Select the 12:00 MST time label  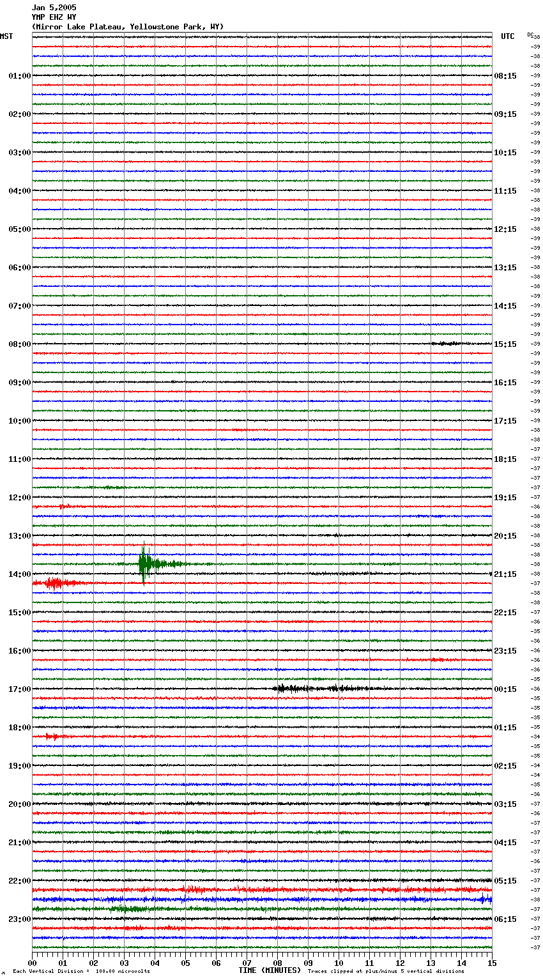click(x=20, y=498)
